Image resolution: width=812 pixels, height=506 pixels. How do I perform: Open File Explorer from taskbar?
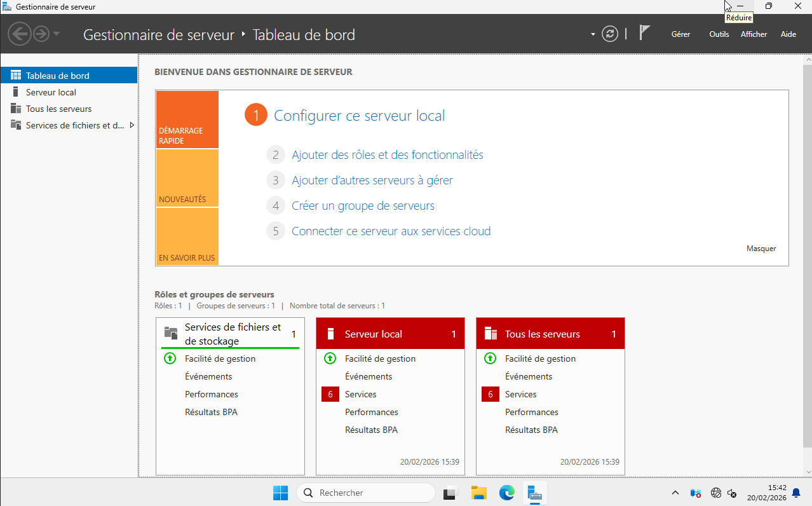click(478, 493)
